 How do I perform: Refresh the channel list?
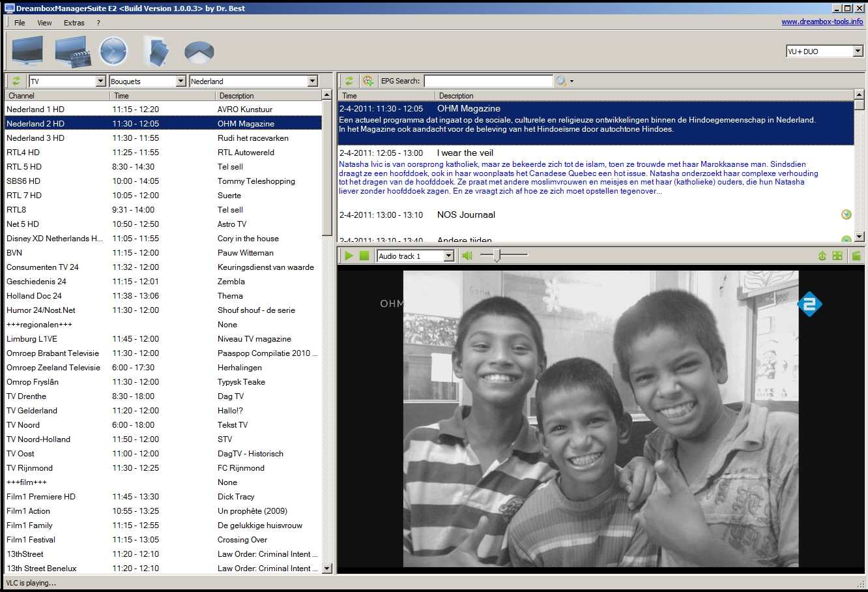[16, 81]
